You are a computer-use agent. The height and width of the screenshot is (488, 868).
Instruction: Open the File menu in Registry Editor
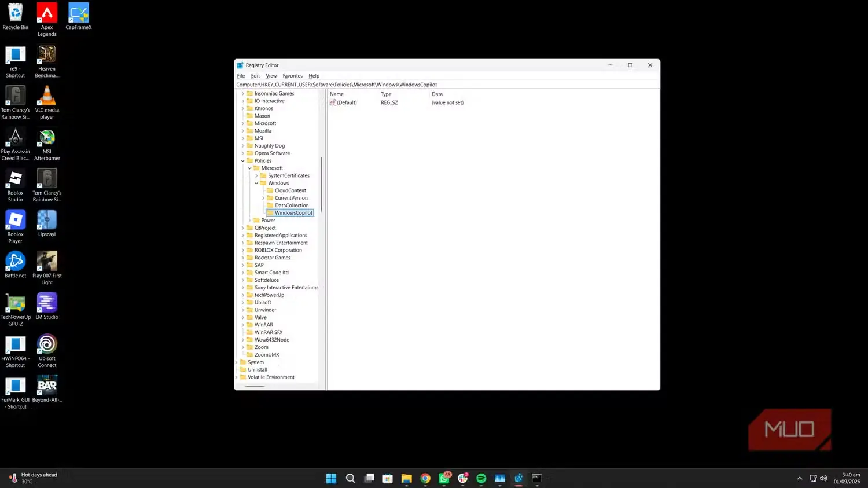pyautogui.click(x=241, y=76)
